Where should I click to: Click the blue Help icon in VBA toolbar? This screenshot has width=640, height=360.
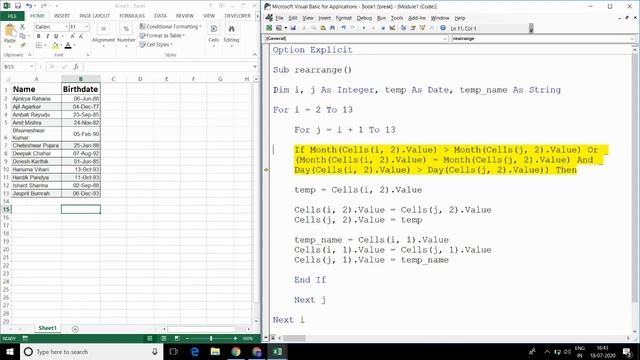443,28
